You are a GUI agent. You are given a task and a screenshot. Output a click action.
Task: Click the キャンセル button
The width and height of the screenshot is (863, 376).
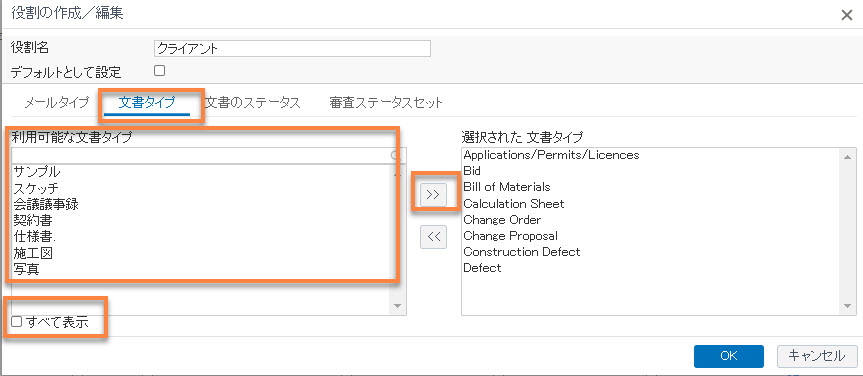817,356
